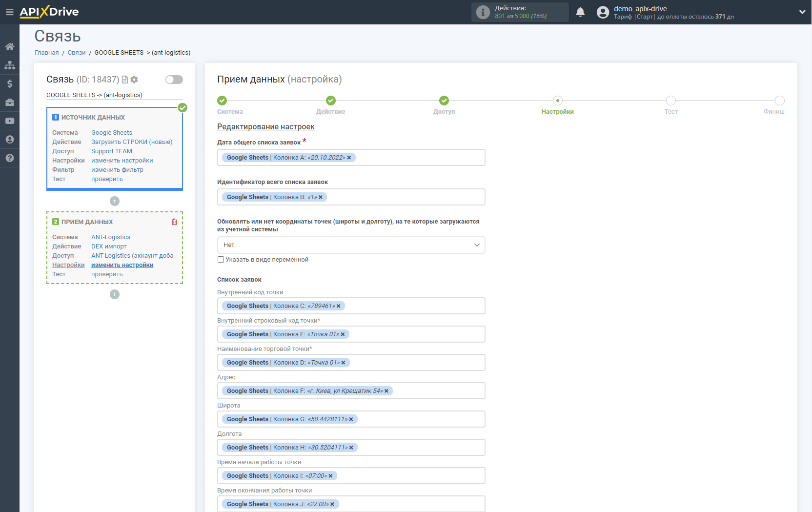Remove the Колонка E tag
Screen dimensions: 812x512
pos(343,334)
